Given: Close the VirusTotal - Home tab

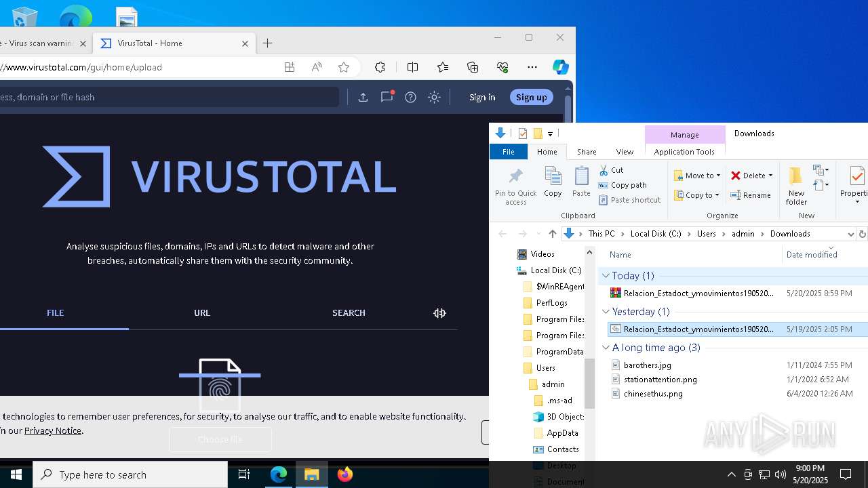Looking at the screenshot, I should (x=245, y=43).
